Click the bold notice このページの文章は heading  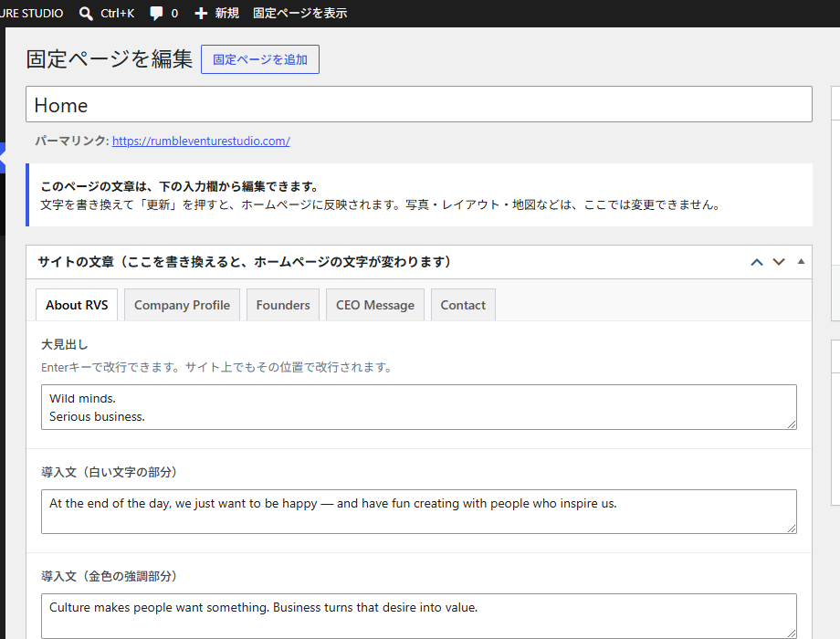click(180, 186)
